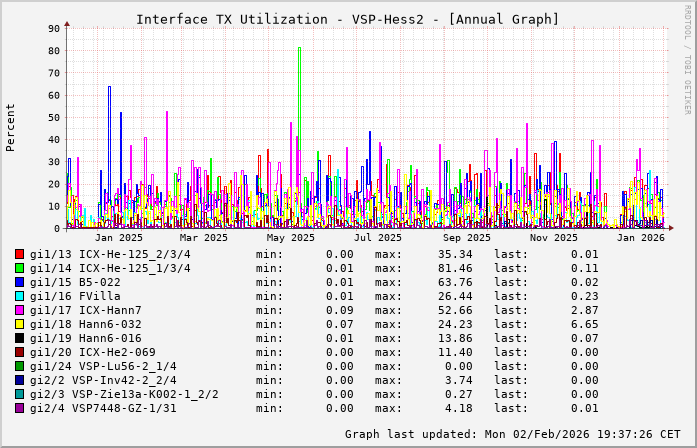Select the dark red gi1/20 ICX-He2-069 swatch
This screenshot has height=448, width=697.
point(20,352)
